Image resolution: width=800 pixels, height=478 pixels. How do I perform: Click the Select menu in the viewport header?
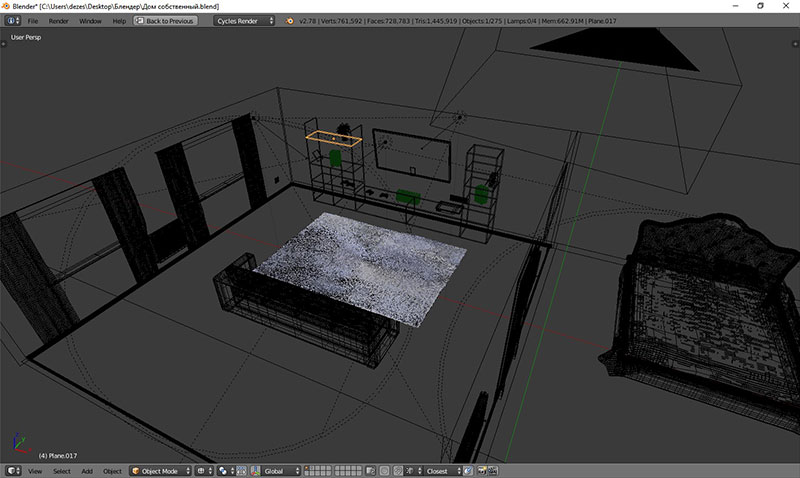coord(62,470)
